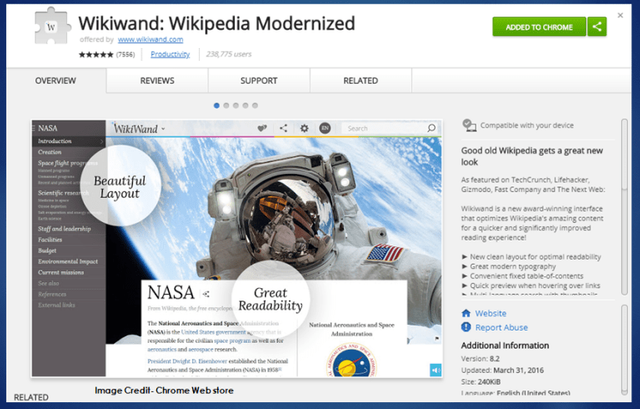Open the www.wikiwand.com link

point(150,40)
